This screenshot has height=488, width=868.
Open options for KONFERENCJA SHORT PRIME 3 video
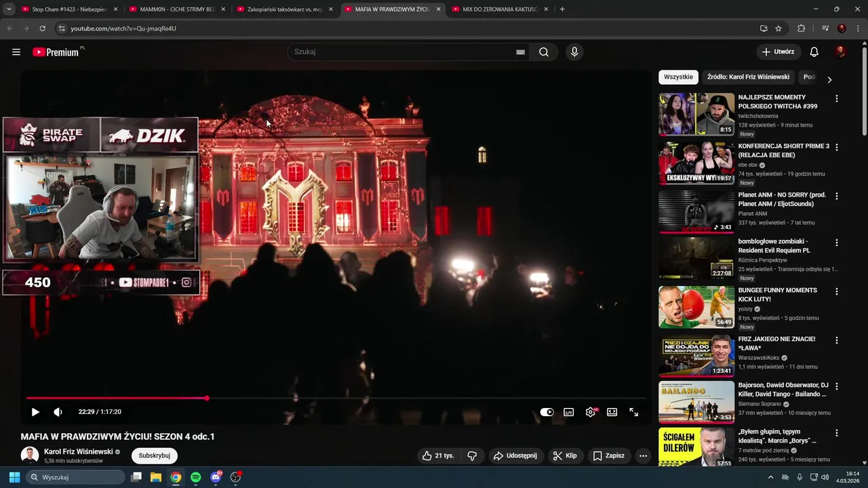pos(836,147)
